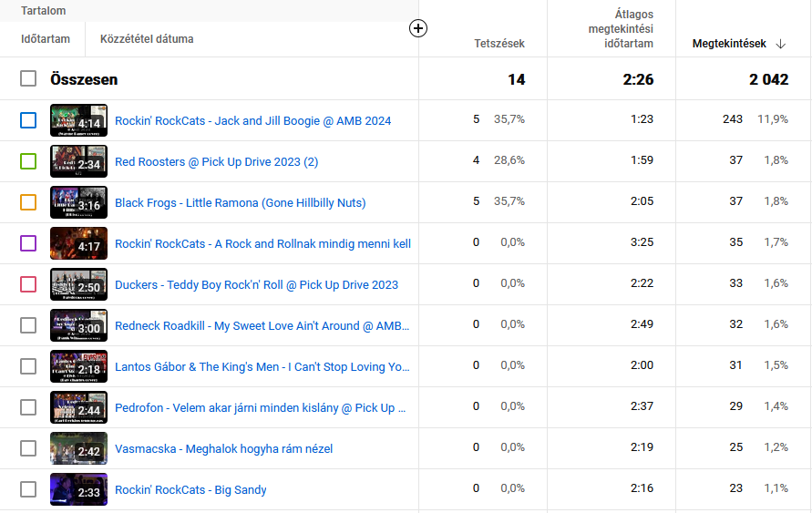The width and height of the screenshot is (812, 513).
Task: Uncheck the orange Black Frogs row checkbox
Action: pyautogui.click(x=28, y=202)
